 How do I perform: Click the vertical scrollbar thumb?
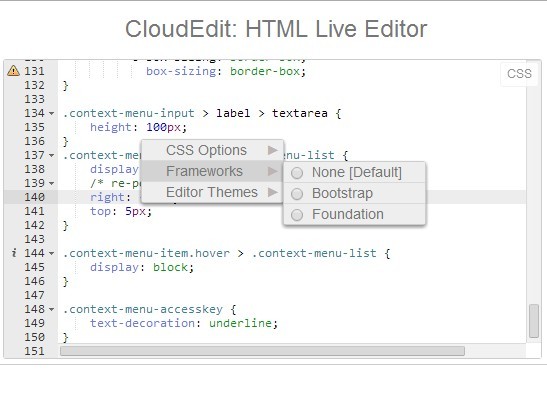(534, 321)
